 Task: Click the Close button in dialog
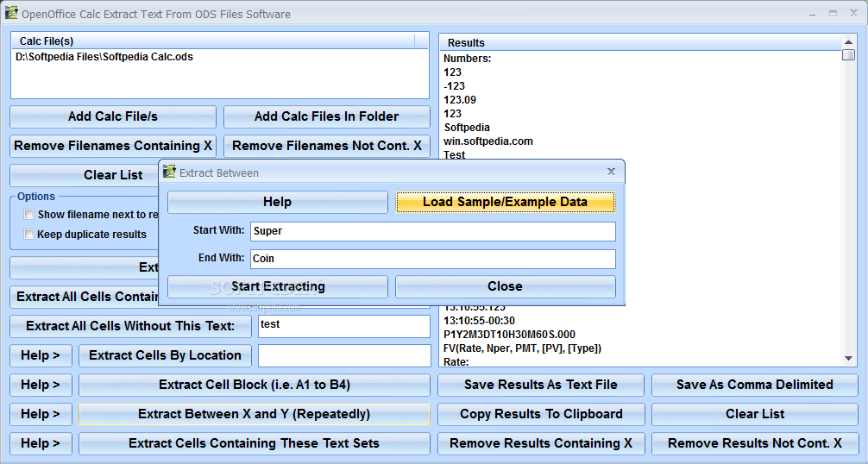[505, 286]
